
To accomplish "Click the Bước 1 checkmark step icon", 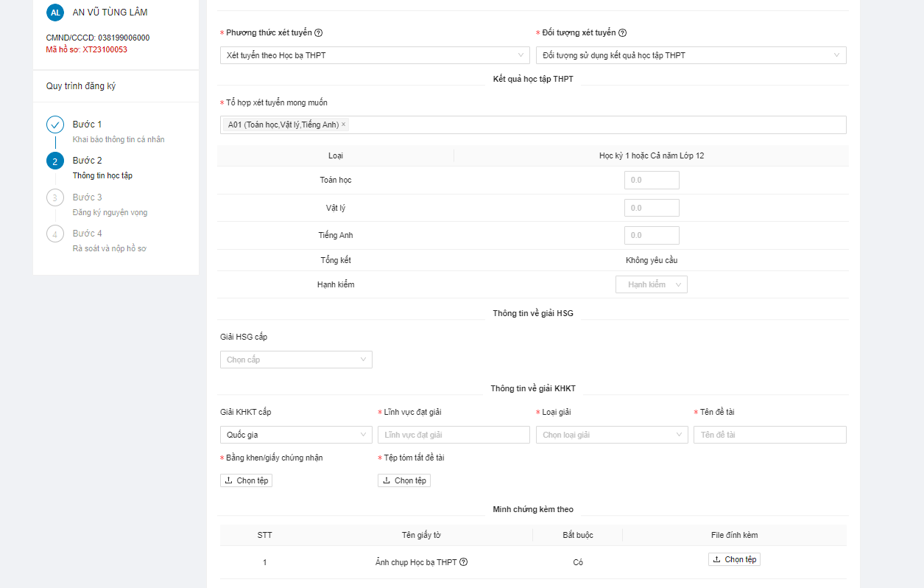I will point(55,125).
